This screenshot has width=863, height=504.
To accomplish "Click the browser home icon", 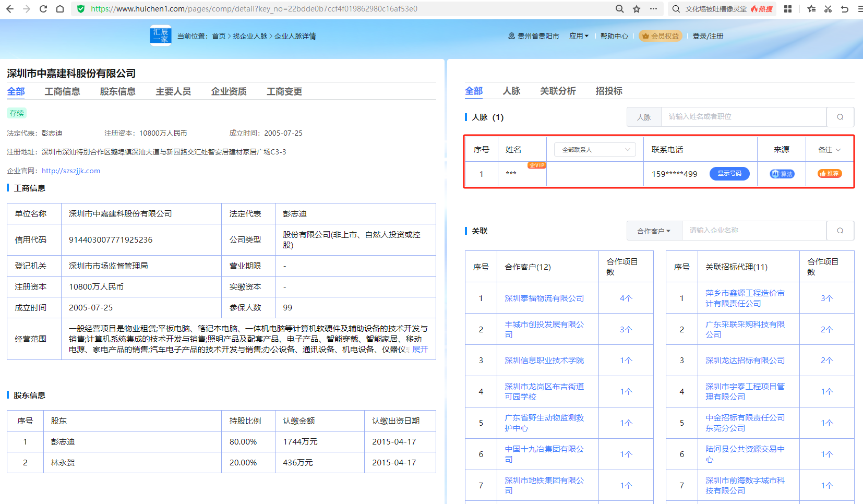I will 60,9.
